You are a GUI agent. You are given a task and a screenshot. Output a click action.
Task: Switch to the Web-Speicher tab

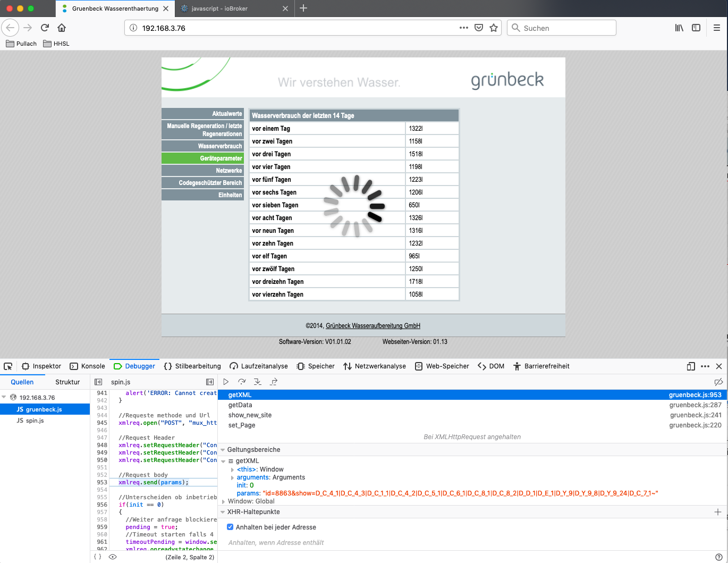(x=442, y=366)
